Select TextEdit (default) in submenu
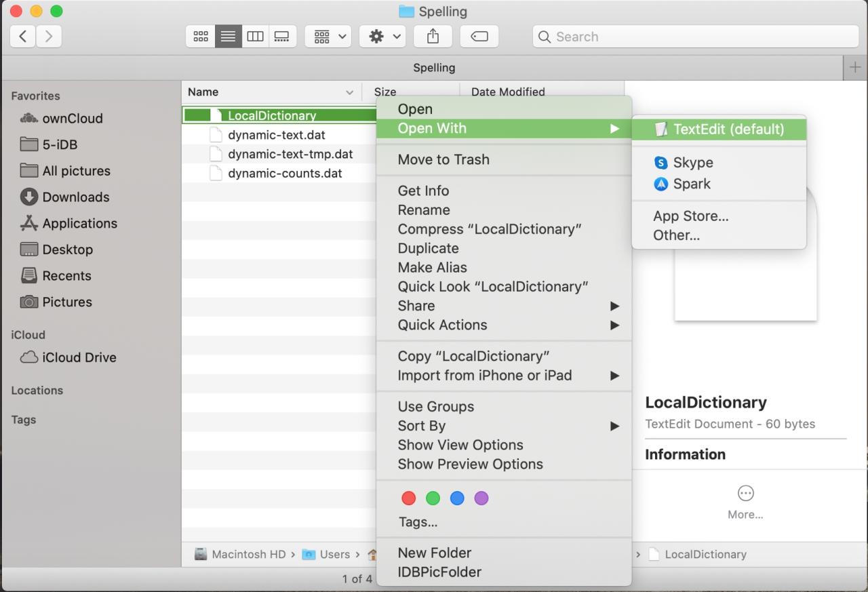This screenshot has width=868, height=592. click(x=728, y=129)
